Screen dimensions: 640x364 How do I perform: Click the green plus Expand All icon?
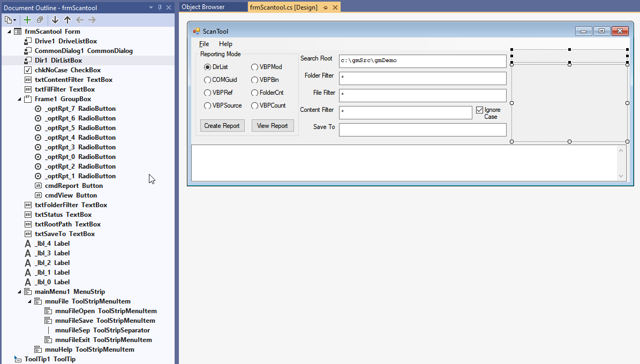tap(27, 20)
